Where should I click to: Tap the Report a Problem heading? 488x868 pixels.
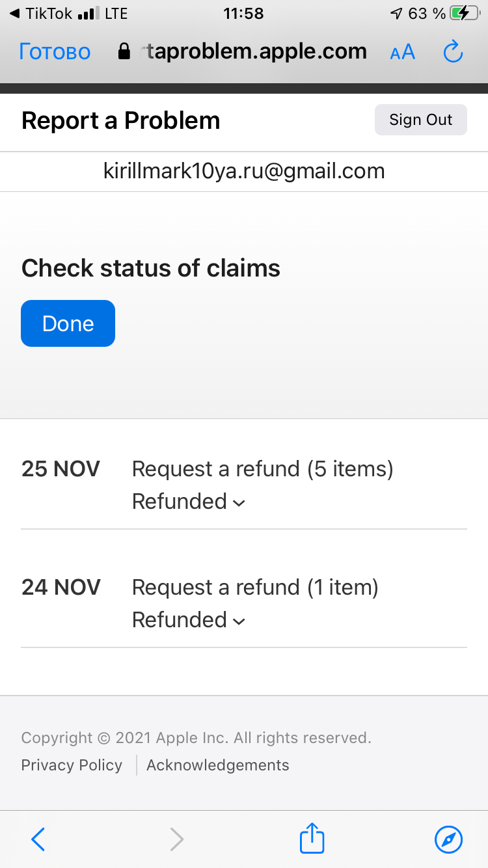[x=121, y=120]
